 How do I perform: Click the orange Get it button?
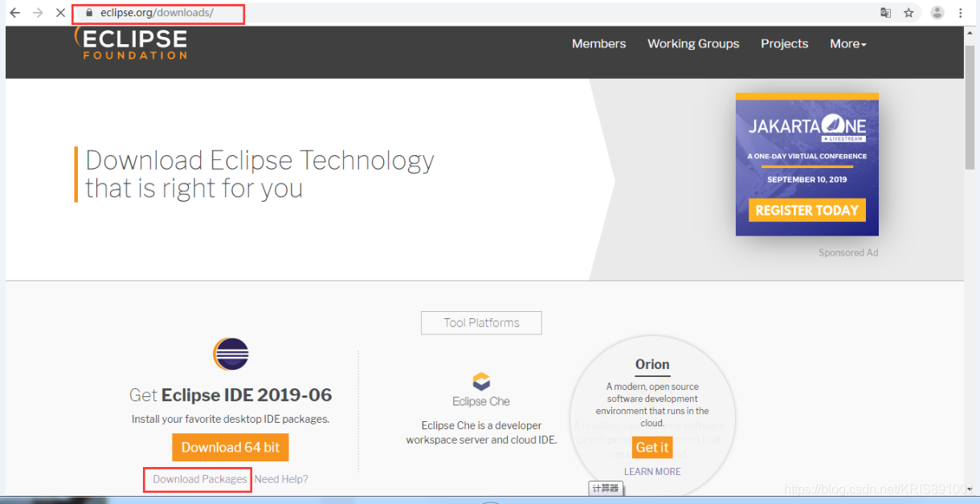[652, 447]
